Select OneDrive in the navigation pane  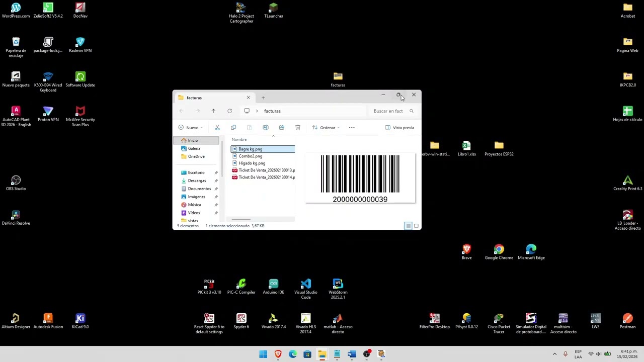[196, 156]
